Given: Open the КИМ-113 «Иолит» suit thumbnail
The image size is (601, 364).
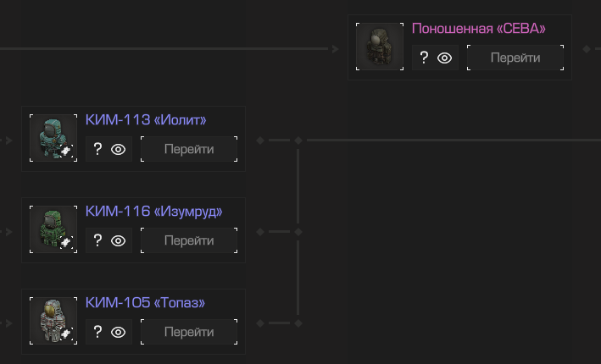Looking at the screenshot, I should click(x=53, y=139).
